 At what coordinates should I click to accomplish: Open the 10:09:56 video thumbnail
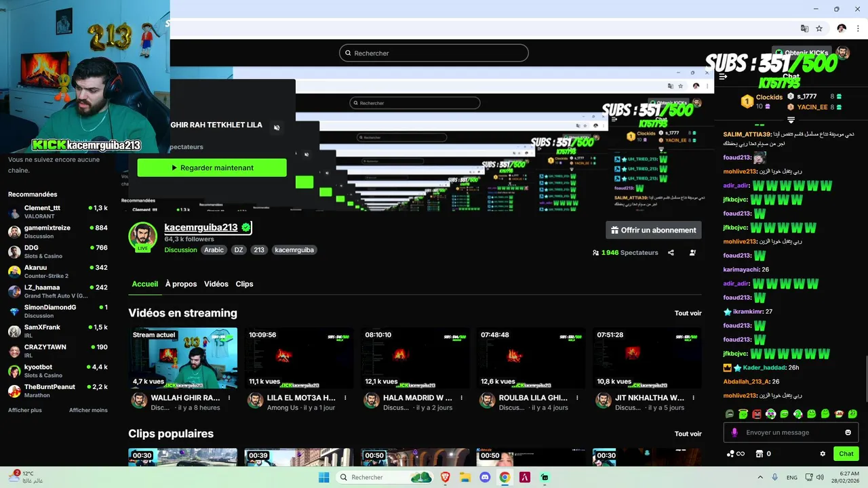pyautogui.click(x=300, y=359)
